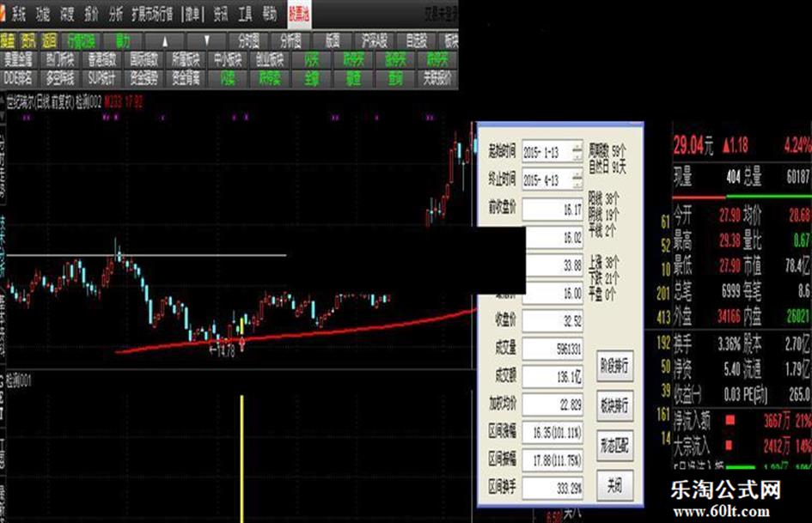Click the 形态匹配 button in dialog
This screenshot has height=523, width=812.
(614, 445)
